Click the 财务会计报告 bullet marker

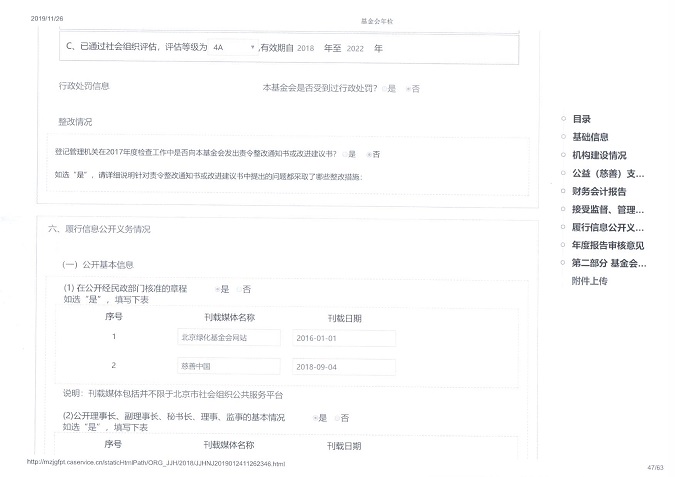point(563,191)
